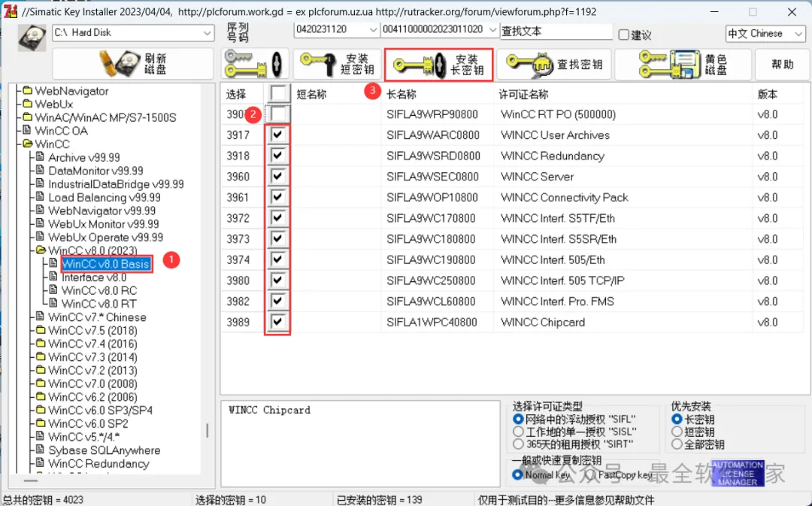Screen dimensions: 812x506
Task: Uncheck the WINCC Interf. S5TF/Eth checkbox
Action: [x=278, y=217]
